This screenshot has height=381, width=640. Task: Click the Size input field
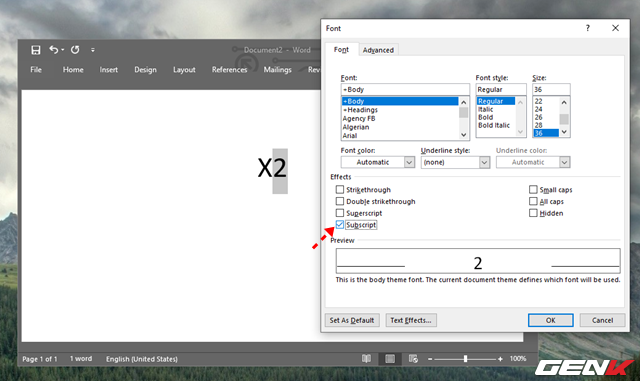(x=551, y=89)
